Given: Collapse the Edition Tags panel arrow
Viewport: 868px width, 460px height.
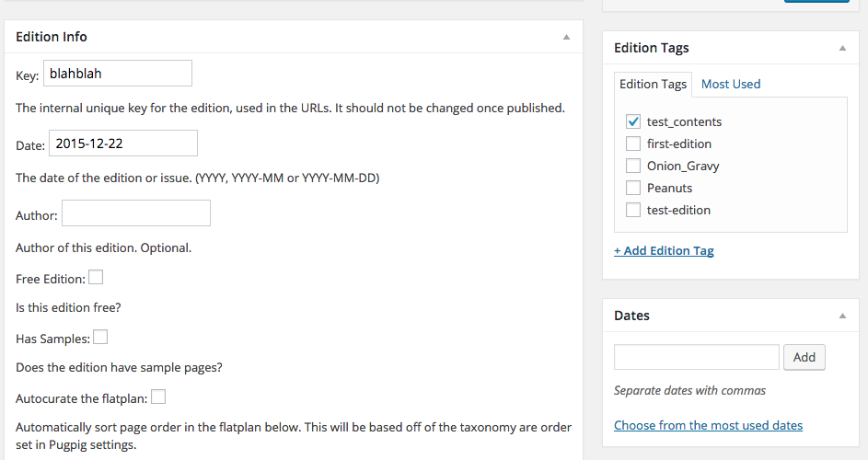Looking at the screenshot, I should 842,48.
